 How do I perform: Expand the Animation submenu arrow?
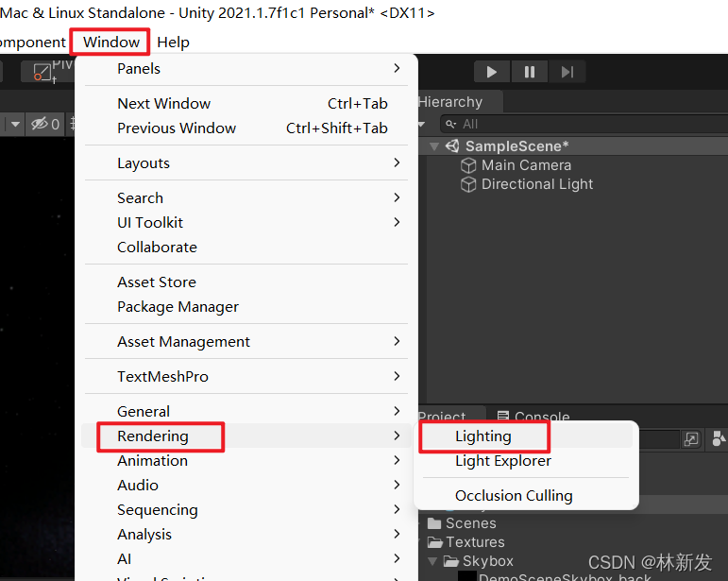coord(397,461)
